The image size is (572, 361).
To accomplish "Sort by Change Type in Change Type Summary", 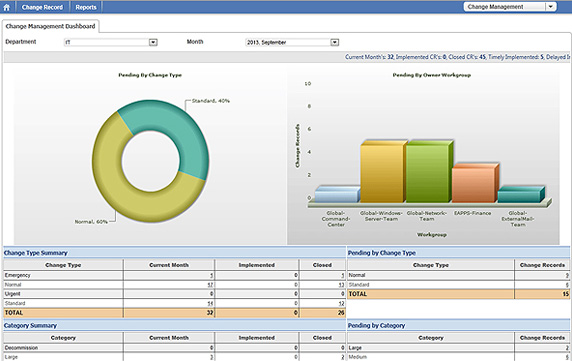I will 63,265.
